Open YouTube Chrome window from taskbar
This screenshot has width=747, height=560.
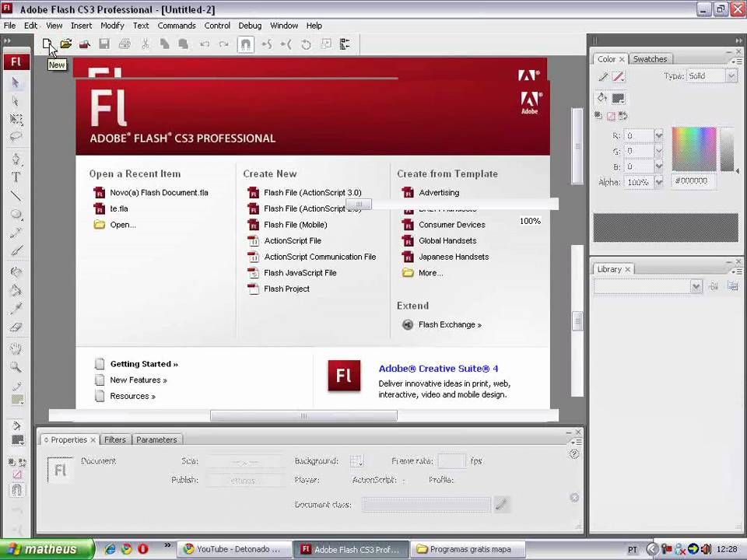click(x=233, y=549)
